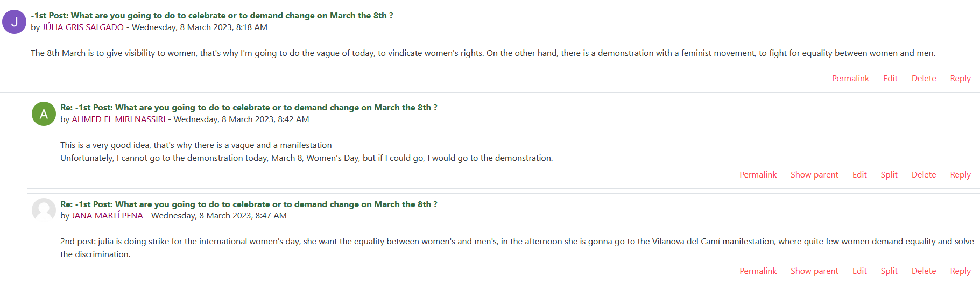The image size is (980, 283).
Task: Reply to Júlia's first post
Action: click(x=960, y=79)
